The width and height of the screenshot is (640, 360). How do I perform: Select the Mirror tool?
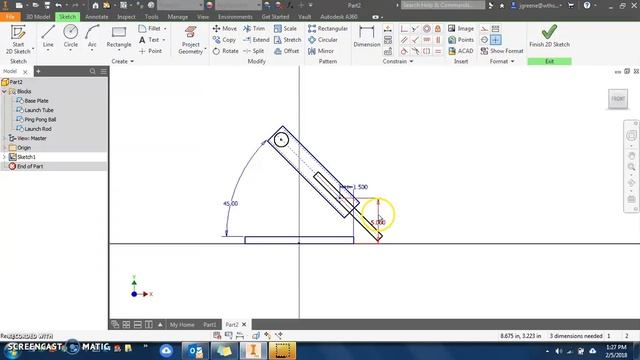[321, 51]
